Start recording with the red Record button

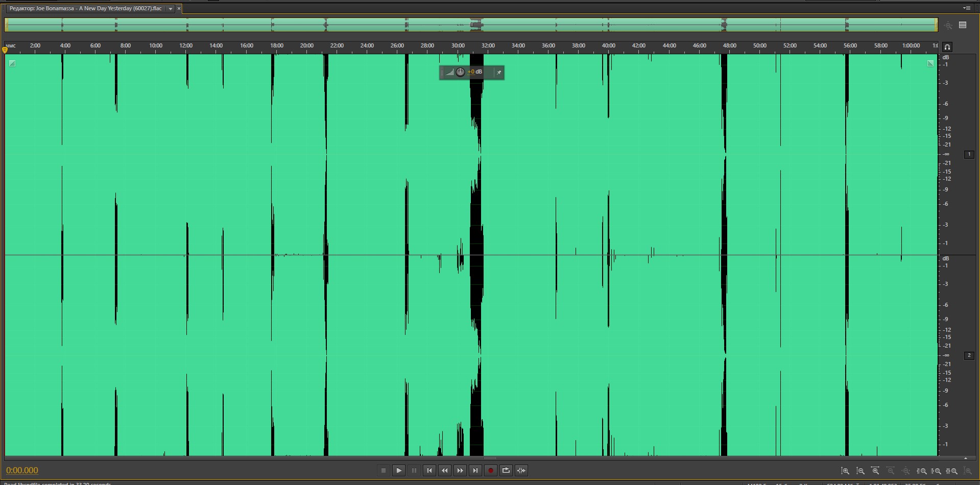(x=491, y=471)
